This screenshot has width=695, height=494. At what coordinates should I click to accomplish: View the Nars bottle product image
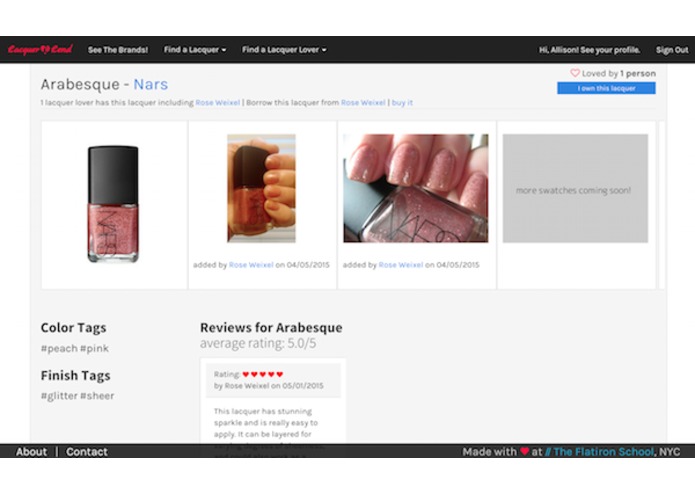(113, 204)
